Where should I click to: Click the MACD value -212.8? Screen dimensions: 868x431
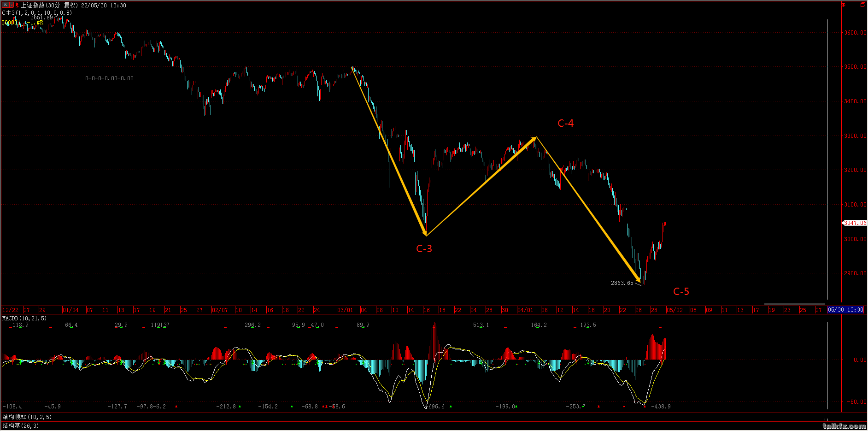point(226,407)
